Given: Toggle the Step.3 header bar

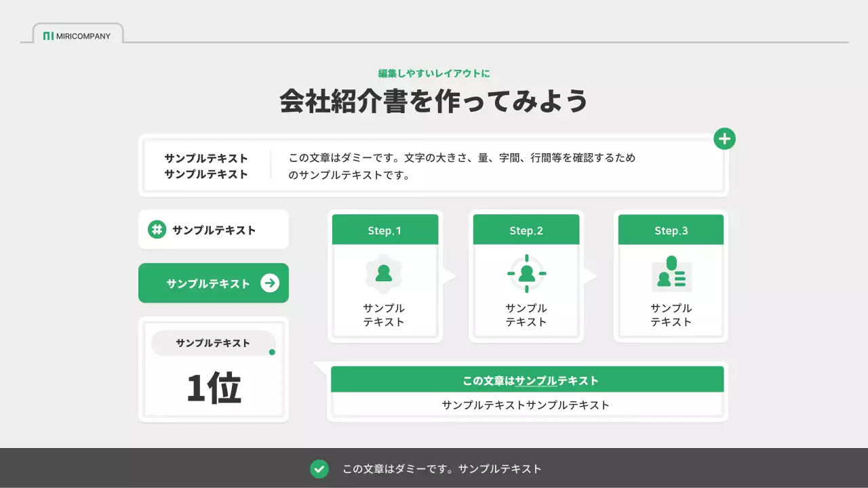Looking at the screenshot, I should pyautogui.click(x=670, y=229).
